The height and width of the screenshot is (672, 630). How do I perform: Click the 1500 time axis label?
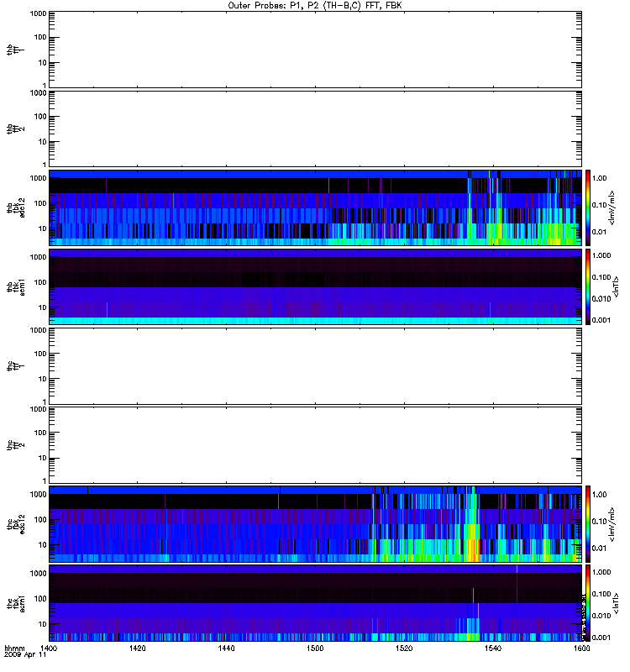click(x=315, y=648)
